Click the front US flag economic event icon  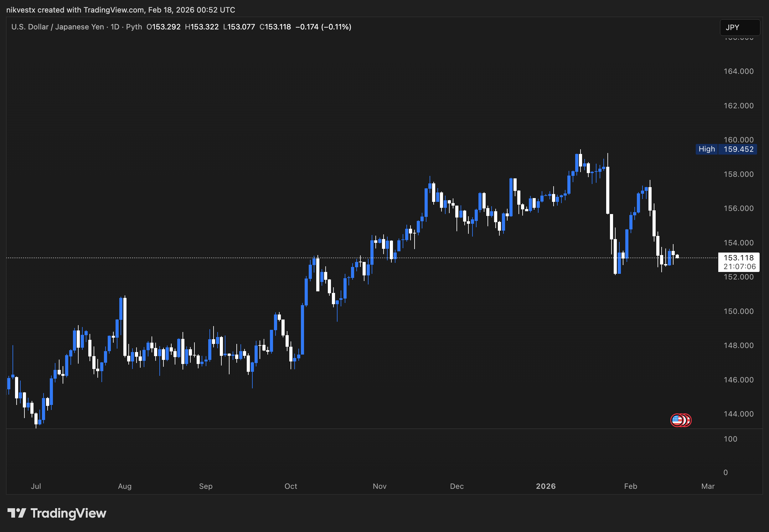[x=677, y=420]
